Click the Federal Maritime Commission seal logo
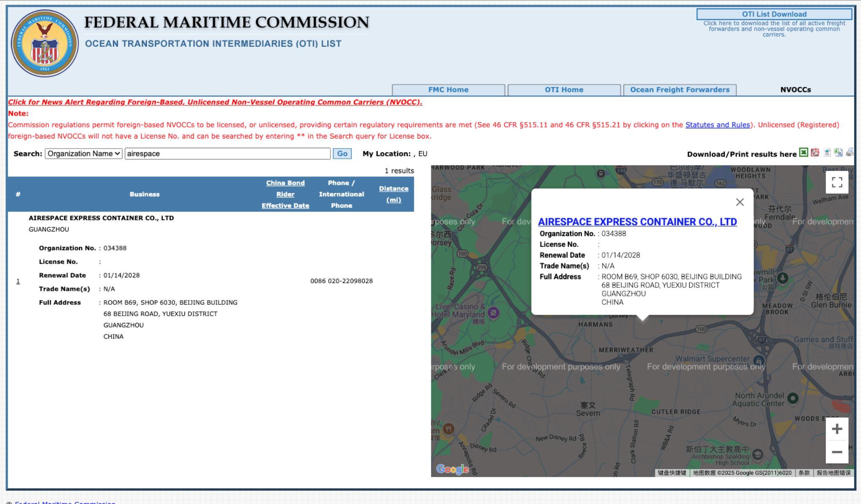The width and height of the screenshot is (861, 504). pyautogui.click(x=45, y=43)
